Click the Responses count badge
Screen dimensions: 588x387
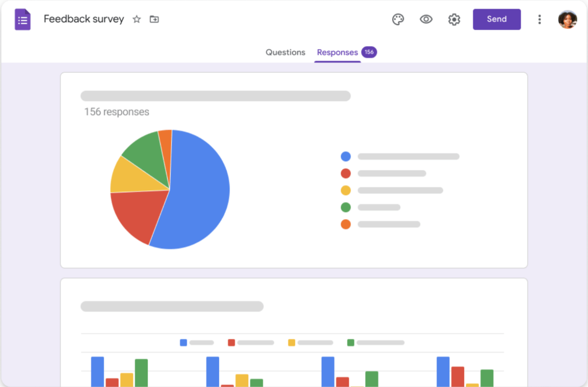click(x=369, y=52)
